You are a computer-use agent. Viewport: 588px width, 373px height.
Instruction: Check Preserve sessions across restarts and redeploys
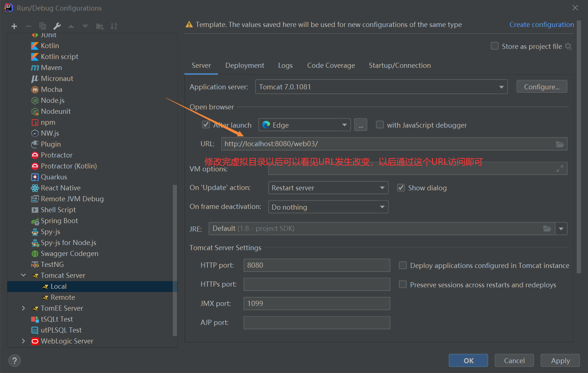tap(403, 284)
